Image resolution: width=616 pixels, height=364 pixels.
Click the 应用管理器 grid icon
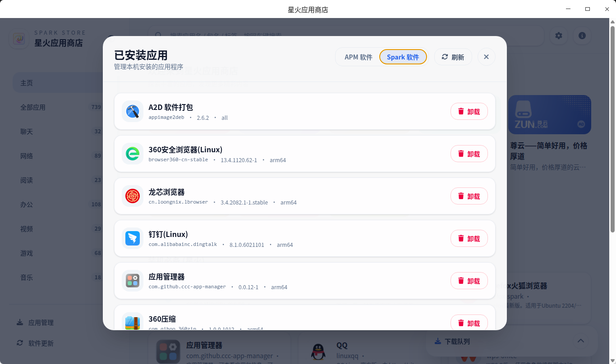point(132,281)
